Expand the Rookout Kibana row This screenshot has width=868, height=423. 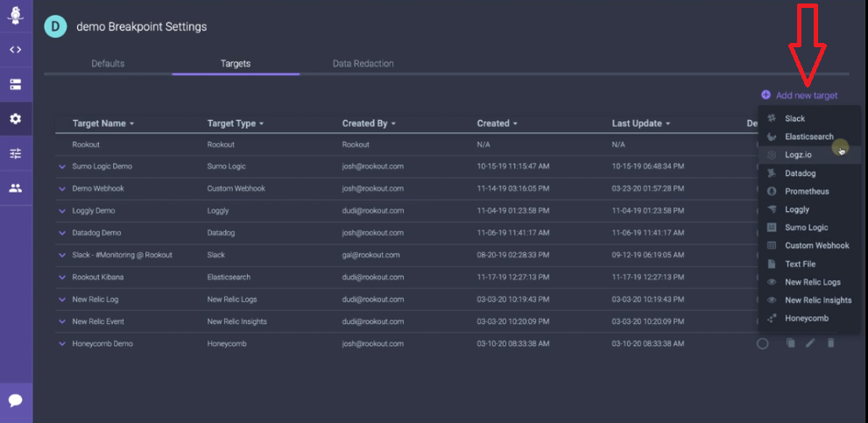[x=62, y=278]
